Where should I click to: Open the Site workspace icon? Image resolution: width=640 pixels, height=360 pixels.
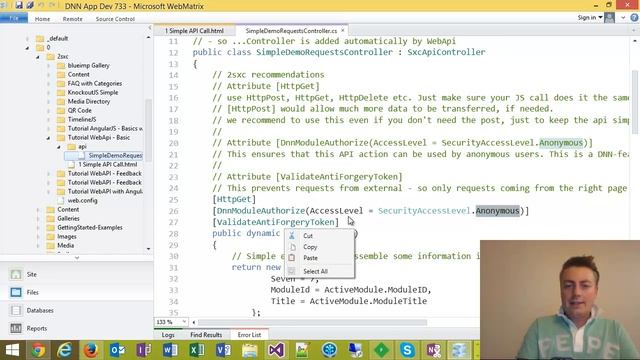[16, 274]
